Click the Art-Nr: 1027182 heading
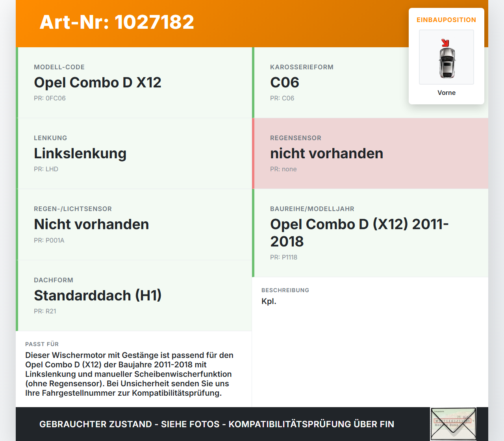 (117, 22)
